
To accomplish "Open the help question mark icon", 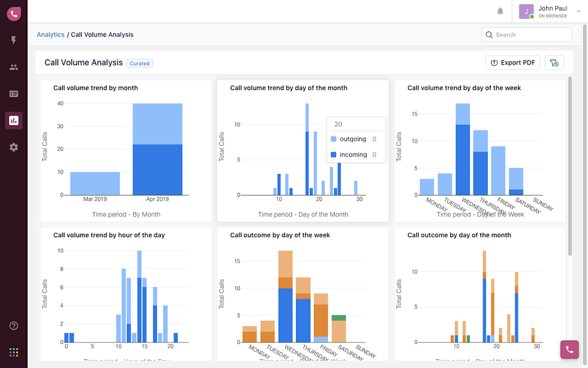I will (14, 326).
